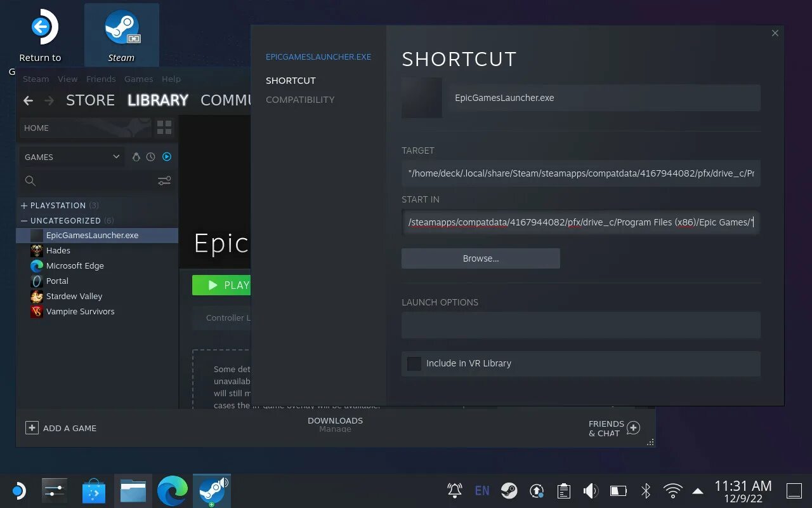
Task: Switch to the grid collections view icon
Action: (164, 128)
